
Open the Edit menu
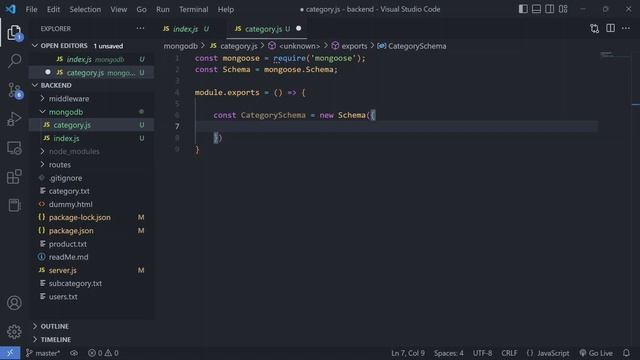pyautogui.click(x=53, y=9)
